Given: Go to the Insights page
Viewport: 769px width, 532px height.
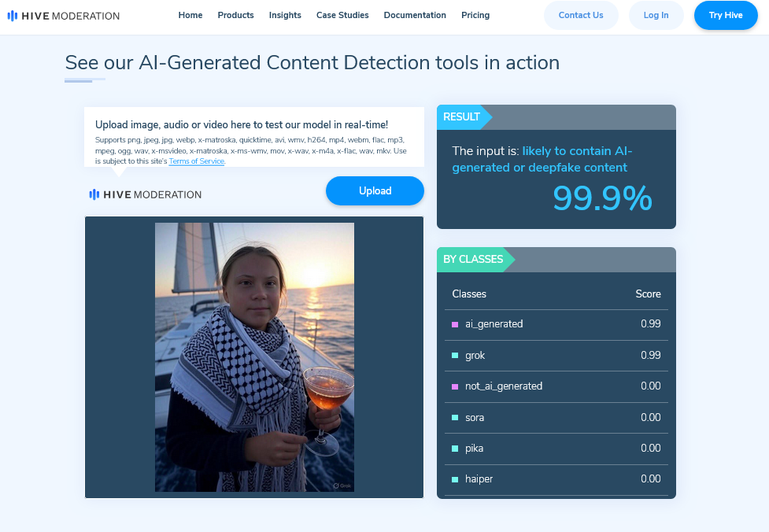Looking at the screenshot, I should [285, 15].
